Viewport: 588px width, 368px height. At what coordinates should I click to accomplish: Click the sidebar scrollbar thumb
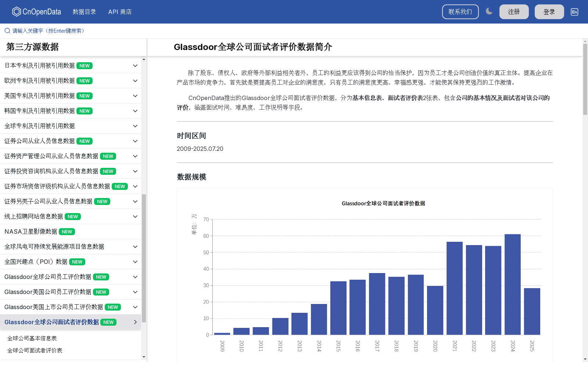pyautogui.click(x=144, y=258)
